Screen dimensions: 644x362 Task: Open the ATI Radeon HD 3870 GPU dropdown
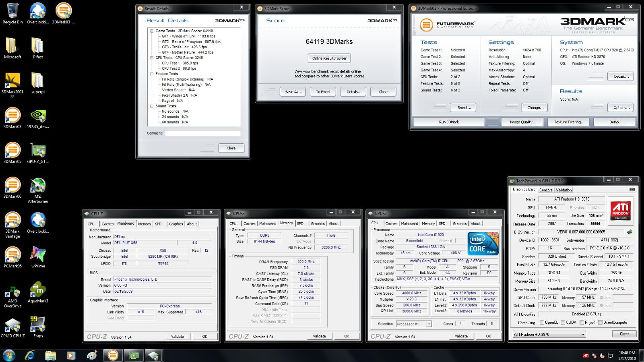coord(549,334)
